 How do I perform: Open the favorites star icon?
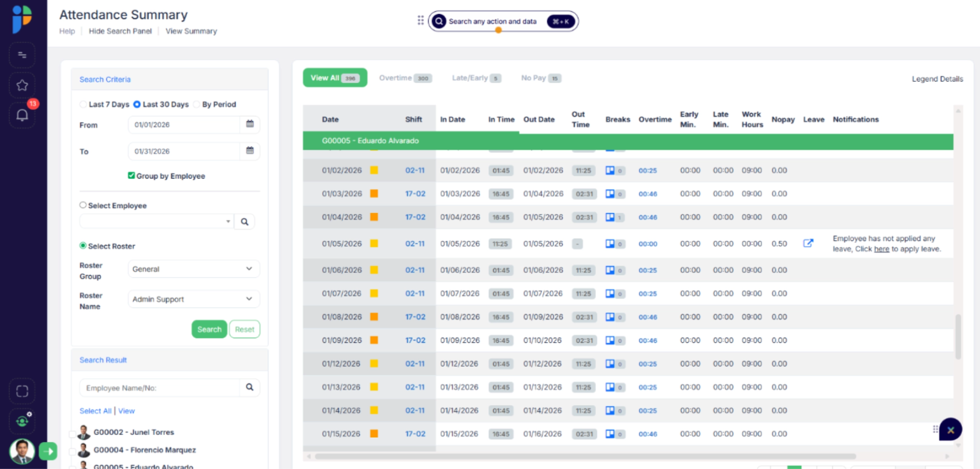click(22, 85)
